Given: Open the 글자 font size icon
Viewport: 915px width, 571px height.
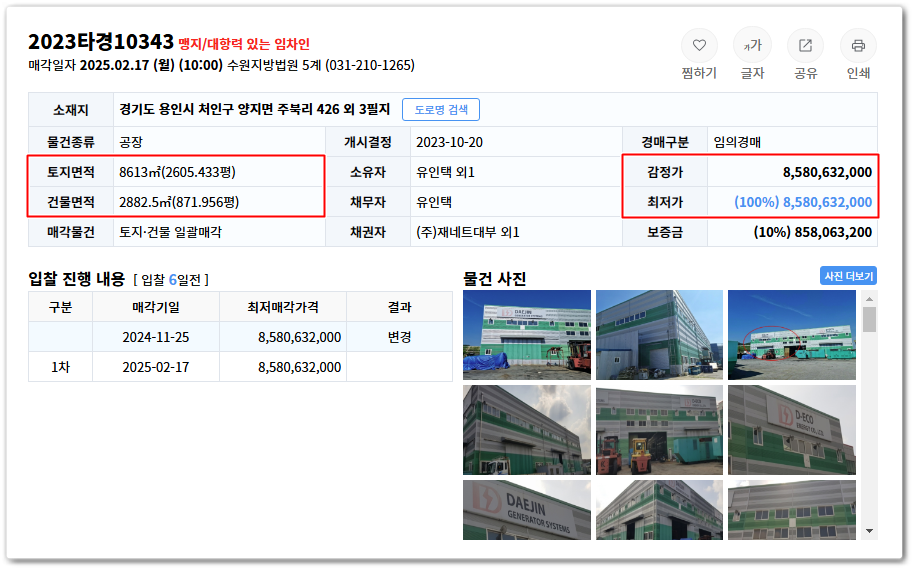Looking at the screenshot, I should tap(752, 45).
